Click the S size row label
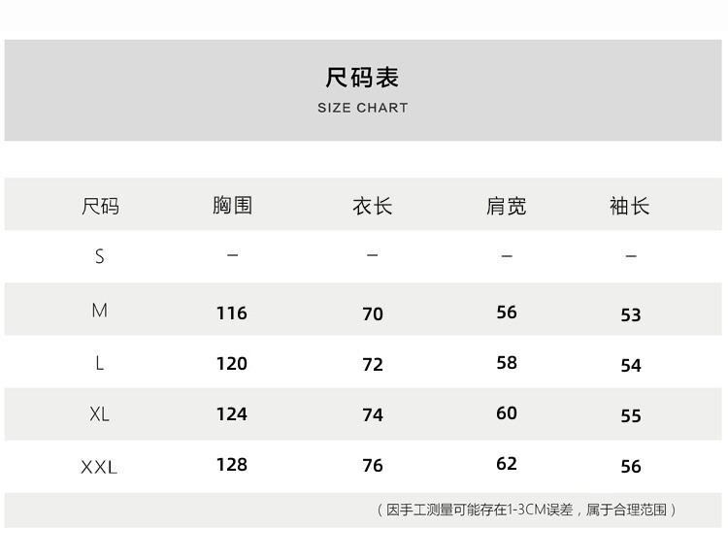This screenshot has width=728, height=560. click(99, 256)
